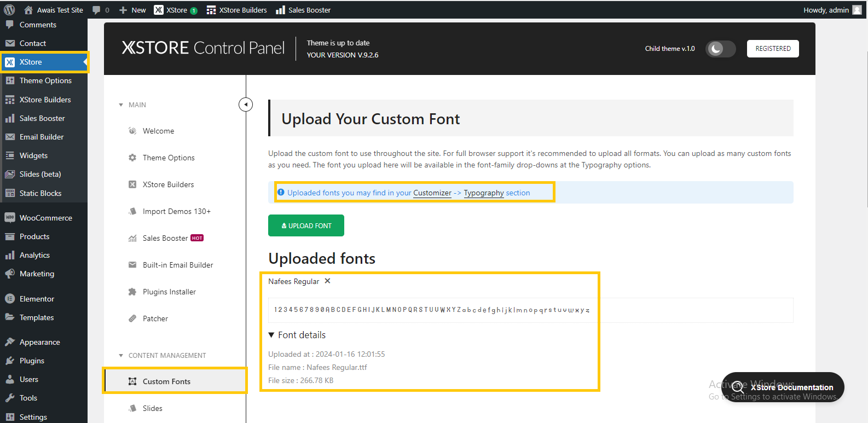Select XStore item in WordPress sidebar
This screenshot has width=868, height=423.
(44, 62)
